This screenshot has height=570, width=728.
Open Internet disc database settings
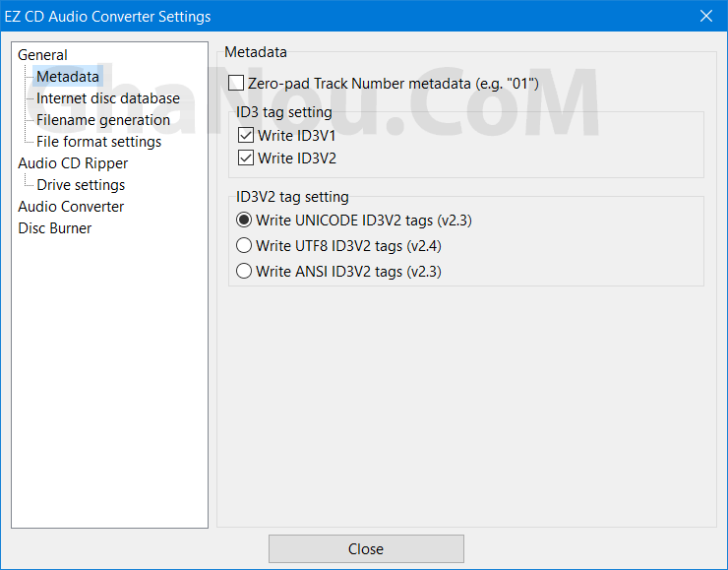(x=108, y=98)
